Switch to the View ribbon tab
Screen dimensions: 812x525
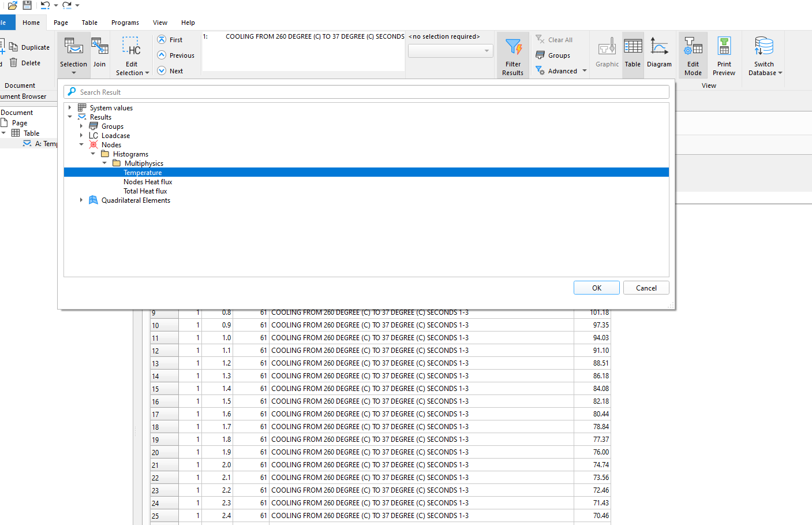point(160,23)
